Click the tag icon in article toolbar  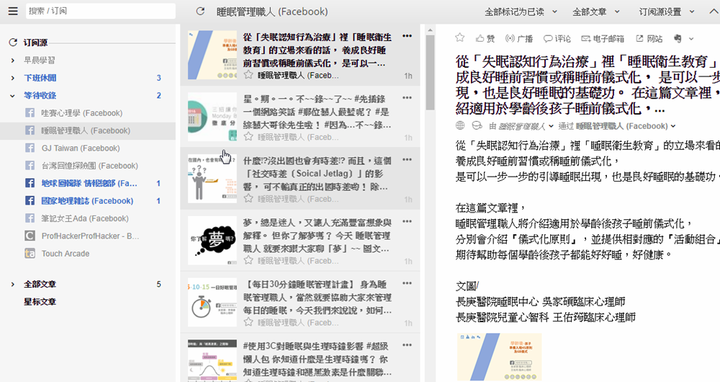coord(678,39)
